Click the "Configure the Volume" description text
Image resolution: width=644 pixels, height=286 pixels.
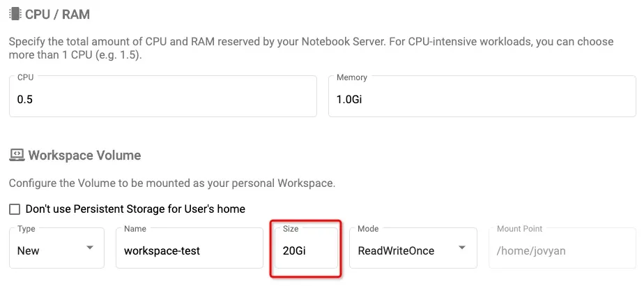coord(172,183)
